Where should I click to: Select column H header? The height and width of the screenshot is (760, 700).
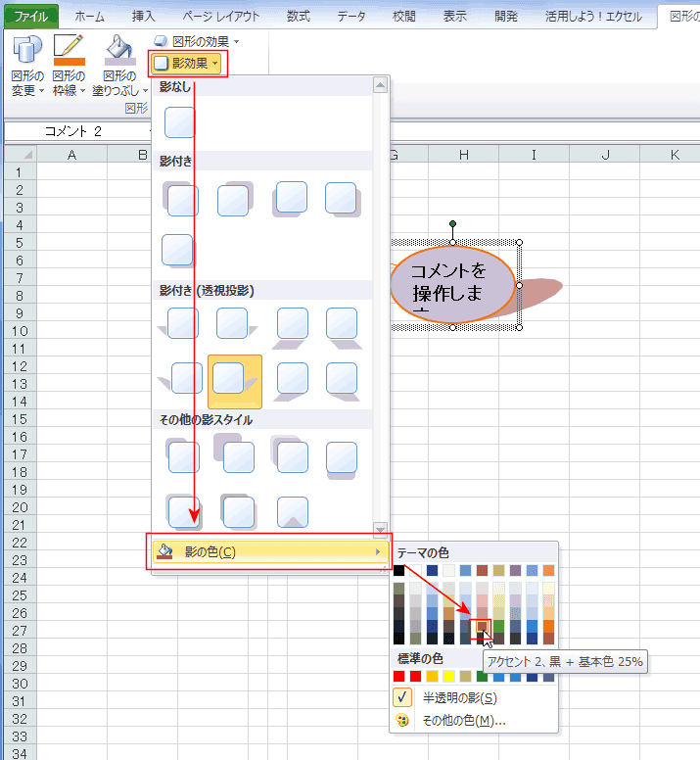pyautogui.click(x=464, y=155)
